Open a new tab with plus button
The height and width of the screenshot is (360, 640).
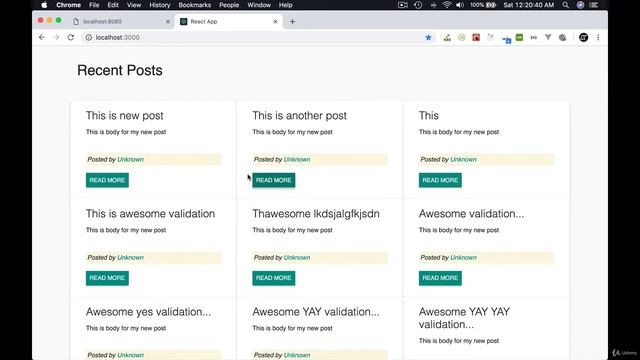[292, 22]
